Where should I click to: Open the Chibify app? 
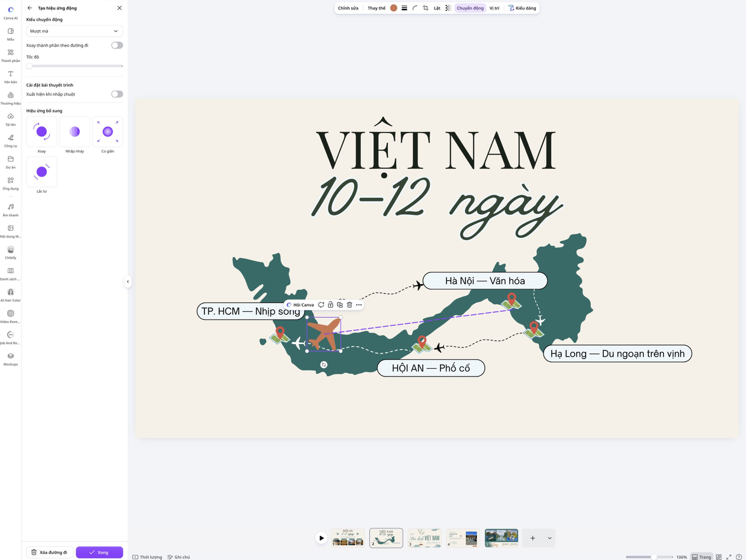click(11, 252)
